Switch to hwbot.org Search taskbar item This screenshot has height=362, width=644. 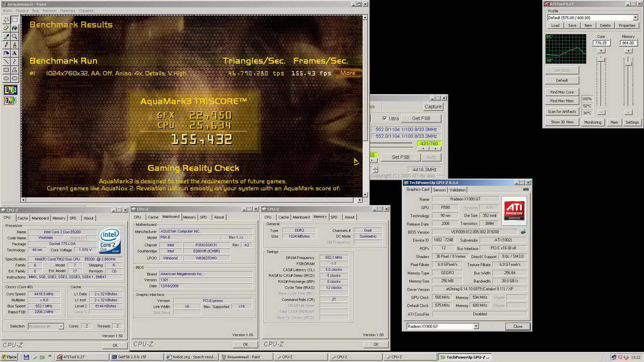pos(191,357)
